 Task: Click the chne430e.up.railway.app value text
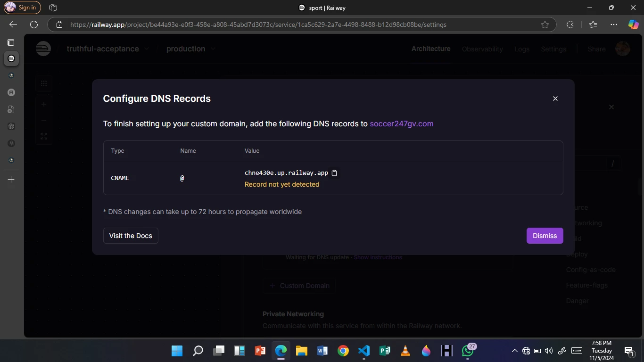(x=286, y=173)
